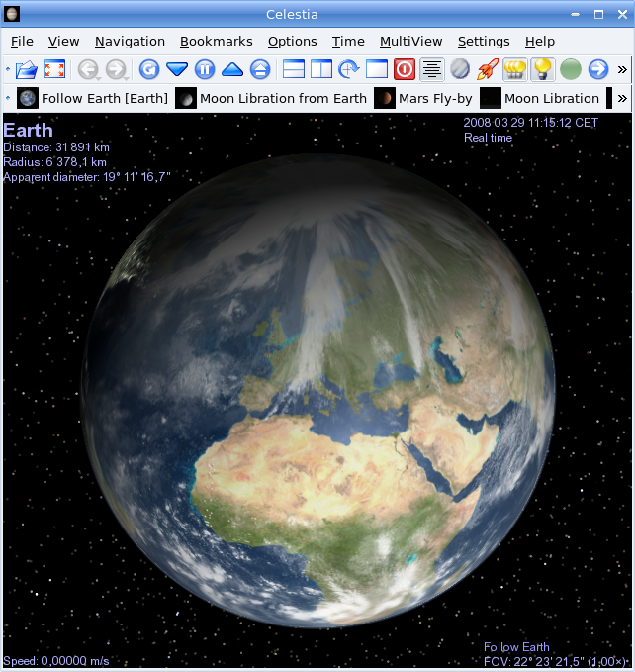This screenshot has height=672, width=635.
Task: Open the Options menu
Action: coord(293,42)
